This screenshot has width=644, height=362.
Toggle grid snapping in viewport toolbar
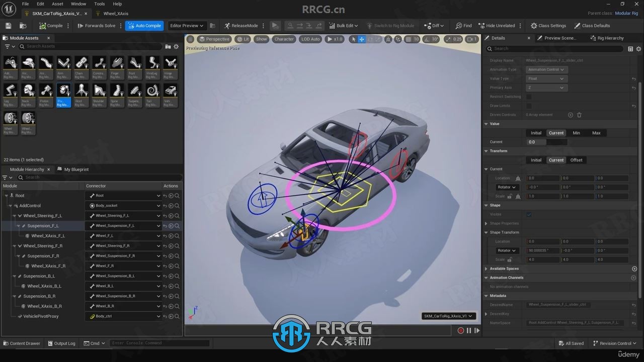click(409, 39)
